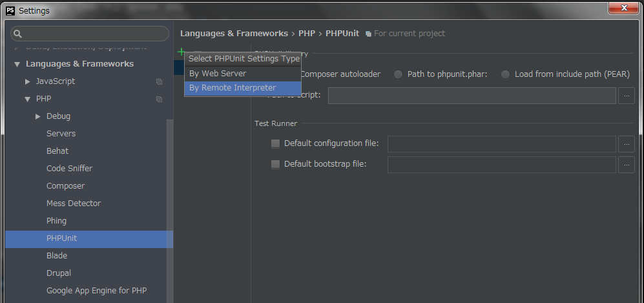The height and width of the screenshot is (303, 644).
Task: Click the project-level copy icon beside JavaScript
Action: pyautogui.click(x=159, y=81)
